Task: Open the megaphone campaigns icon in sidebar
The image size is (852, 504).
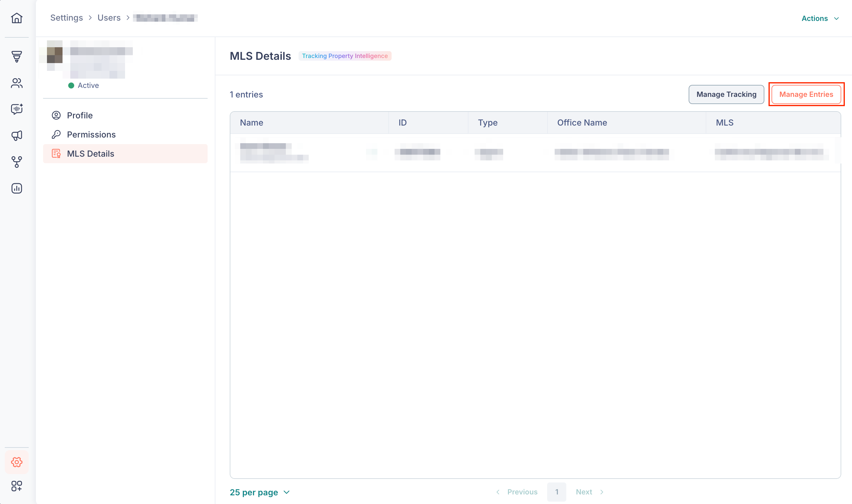Action: pyautogui.click(x=17, y=135)
